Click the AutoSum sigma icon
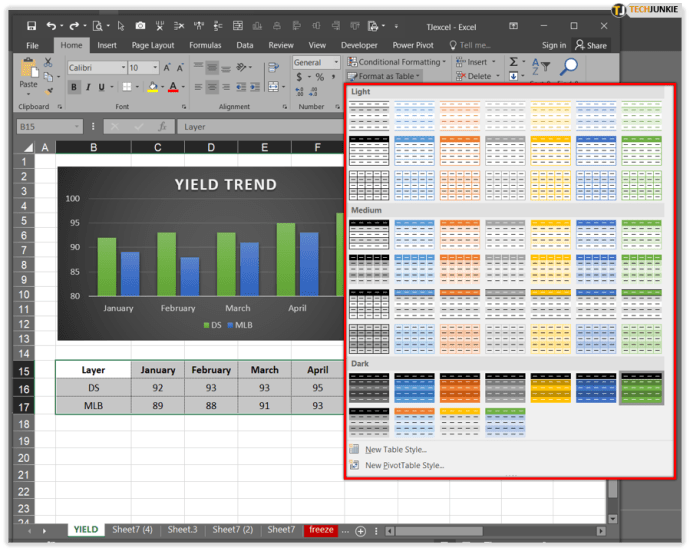690x551 pixels. click(514, 62)
